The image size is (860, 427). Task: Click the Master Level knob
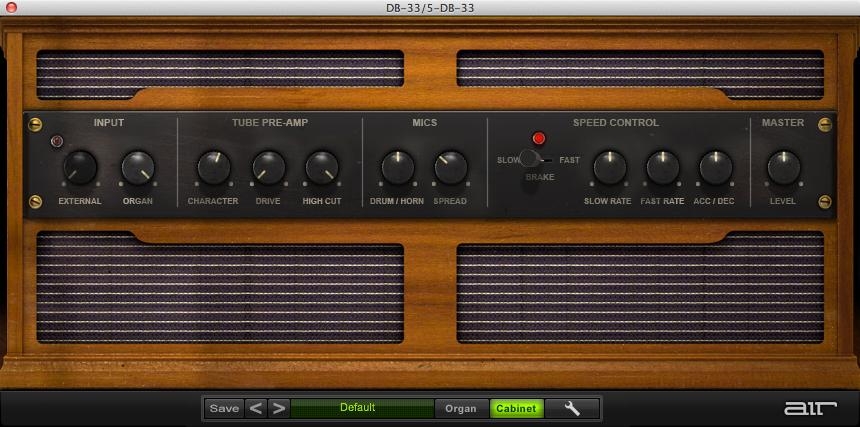[783, 167]
